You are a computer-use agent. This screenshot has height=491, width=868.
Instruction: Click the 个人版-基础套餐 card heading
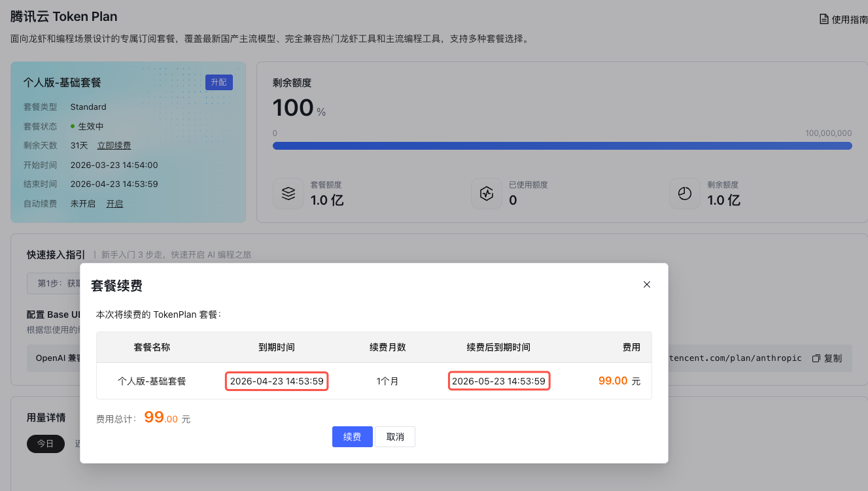[62, 83]
